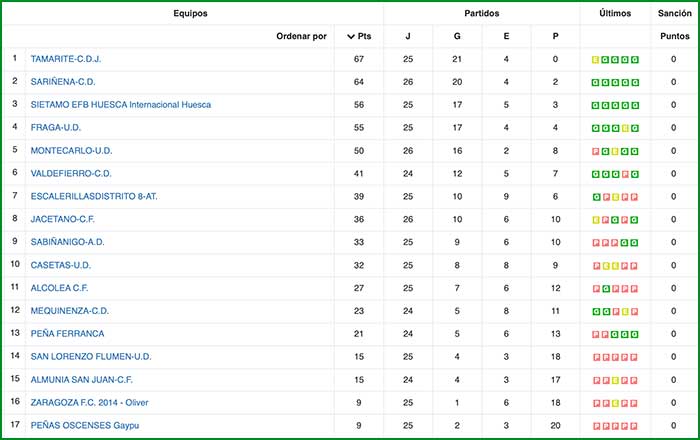Click the yellow E badge in MONTECARLO row
This screenshot has height=440, width=700.
coord(615,151)
